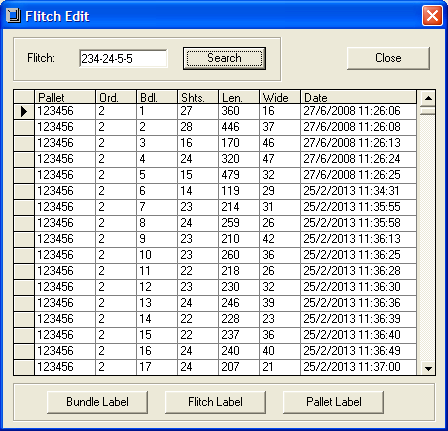Sort by the Pallet column header
The width and height of the screenshot is (448, 431).
[x=65, y=97]
